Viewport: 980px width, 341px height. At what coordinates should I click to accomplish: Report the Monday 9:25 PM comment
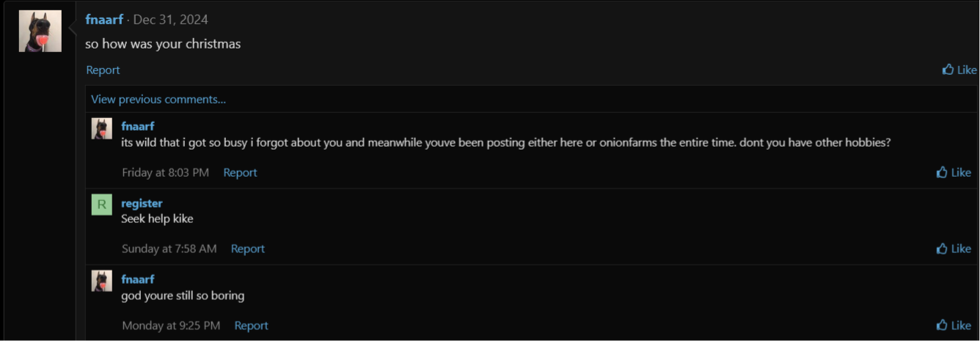tap(251, 325)
